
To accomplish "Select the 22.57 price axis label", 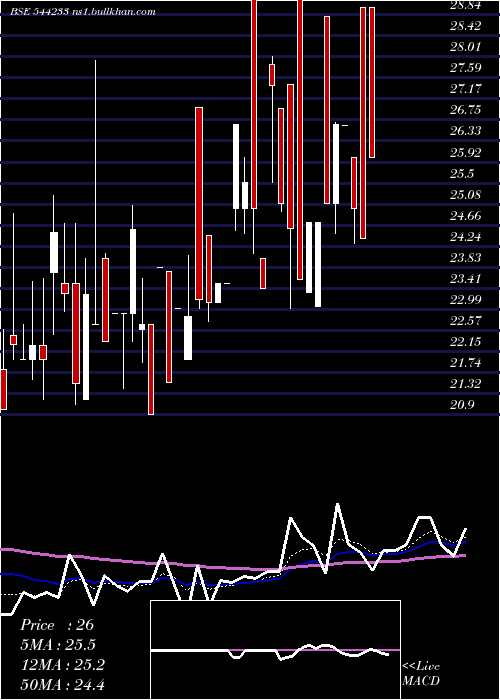I will point(466,321).
